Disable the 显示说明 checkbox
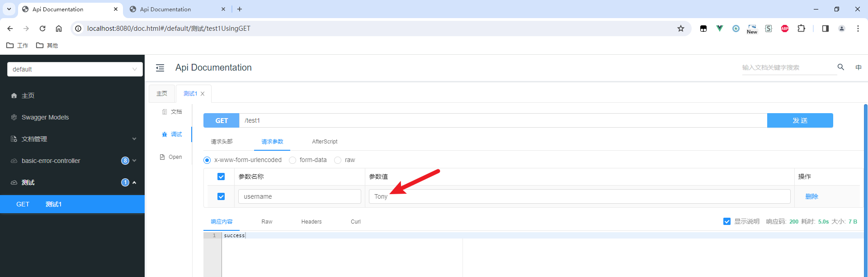This screenshot has width=868, height=277. pos(727,221)
